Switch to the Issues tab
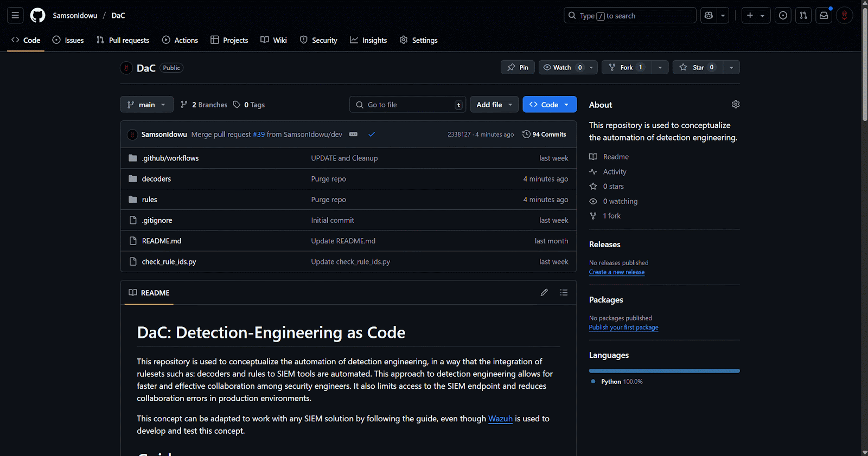This screenshot has width=868, height=456. tap(68, 40)
